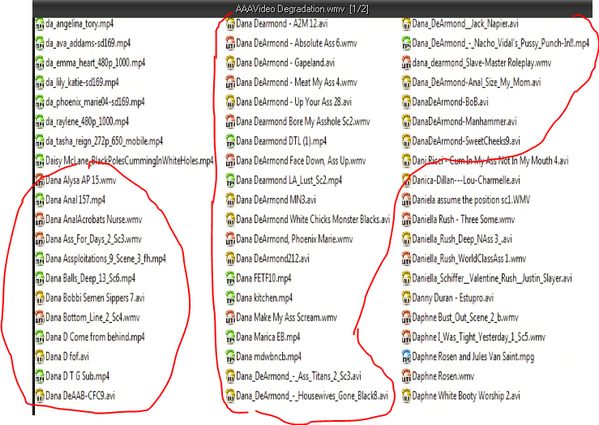Click the mp4 icon for da_emma_heart_480p_1000.mp4
The image size is (599, 425).
pos(40,63)
